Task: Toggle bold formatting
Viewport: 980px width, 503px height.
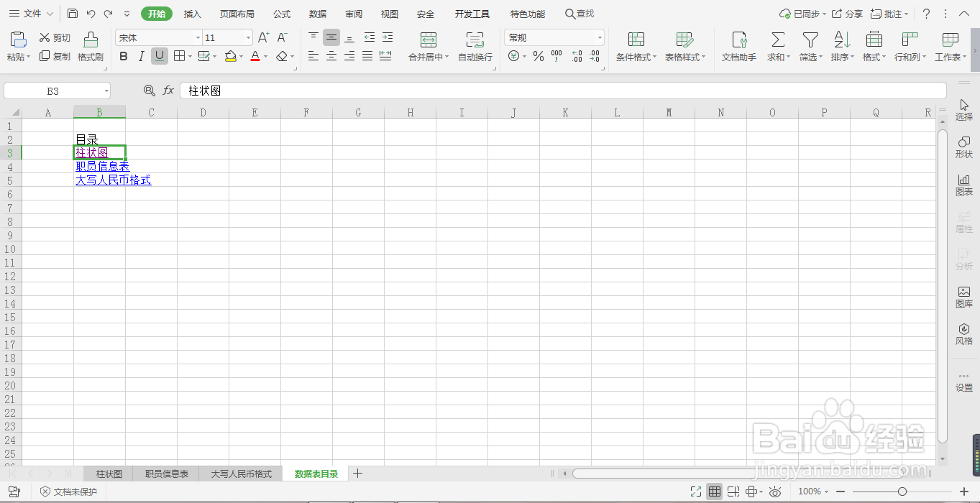Action: (124, 56)
